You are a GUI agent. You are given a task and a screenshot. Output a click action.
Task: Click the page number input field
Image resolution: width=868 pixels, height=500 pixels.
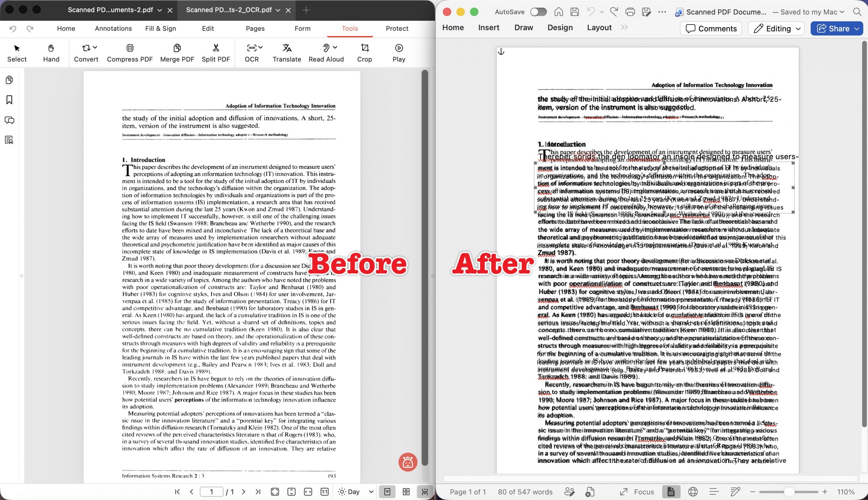pyautogui.click(x=212, y=492)
